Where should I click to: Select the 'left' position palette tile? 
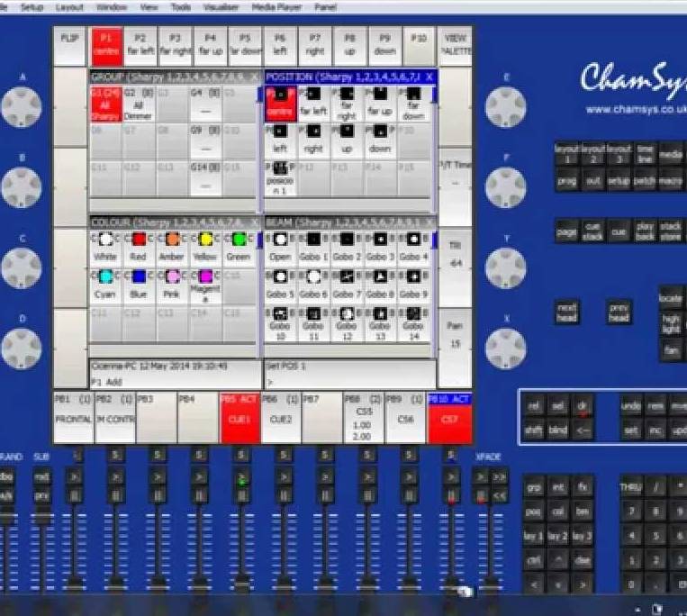point(280,141)
